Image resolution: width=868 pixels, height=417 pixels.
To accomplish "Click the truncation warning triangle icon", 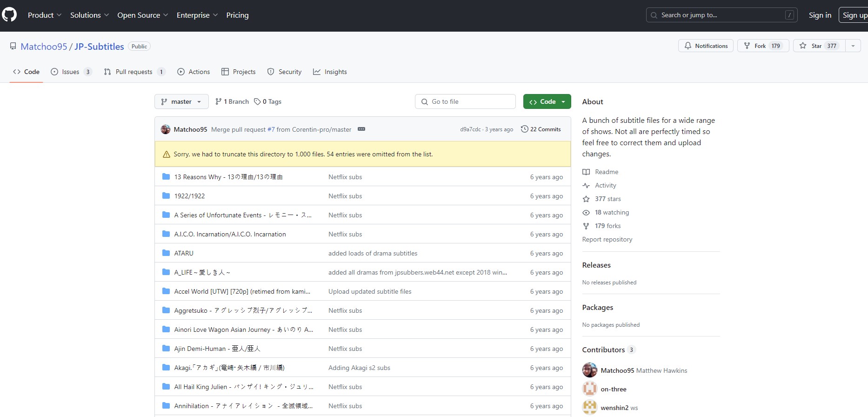I will 166,154.
